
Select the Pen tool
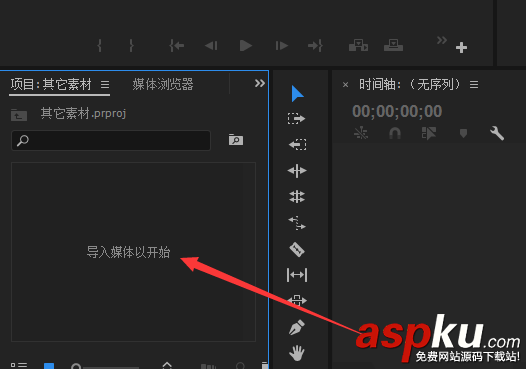point(297,327)
